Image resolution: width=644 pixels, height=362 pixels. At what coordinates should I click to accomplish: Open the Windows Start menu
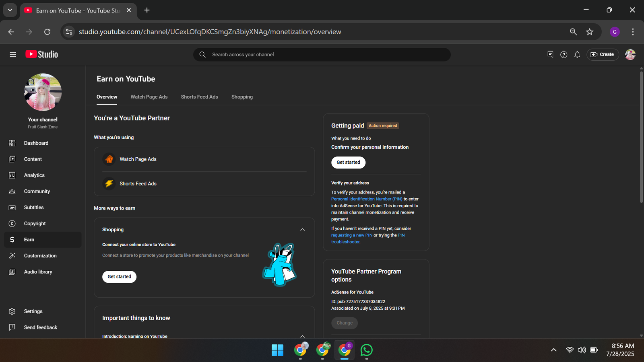tap(277, 350)
